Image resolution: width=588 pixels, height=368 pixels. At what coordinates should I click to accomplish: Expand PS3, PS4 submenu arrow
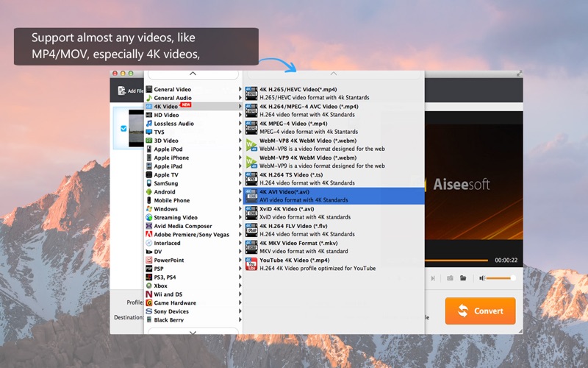(240, 277)
